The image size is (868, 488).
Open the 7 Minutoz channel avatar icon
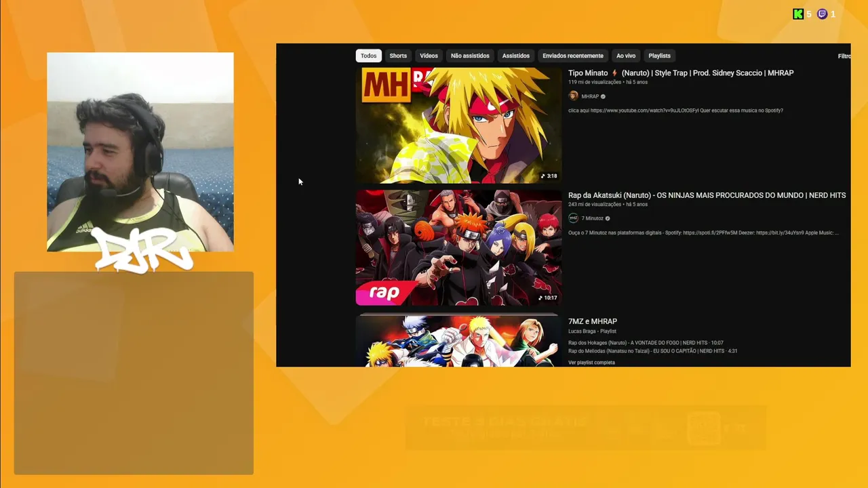573,218
